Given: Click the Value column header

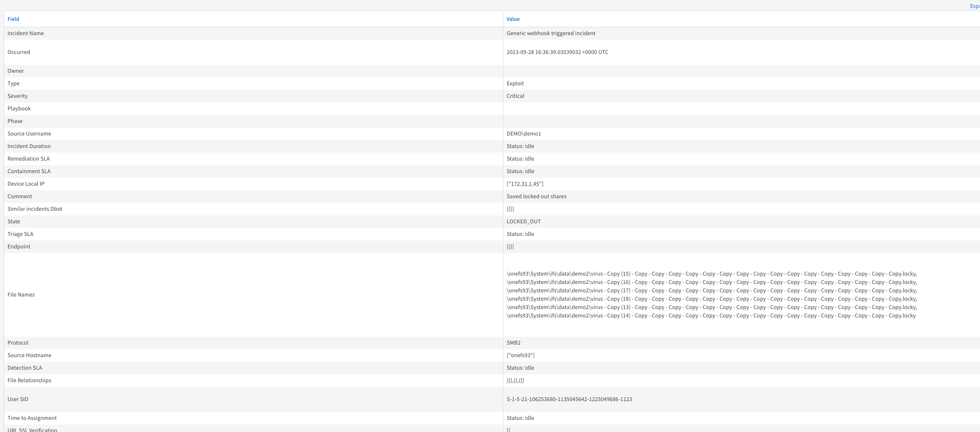Looking at the screenshot, I should (513, 19).
